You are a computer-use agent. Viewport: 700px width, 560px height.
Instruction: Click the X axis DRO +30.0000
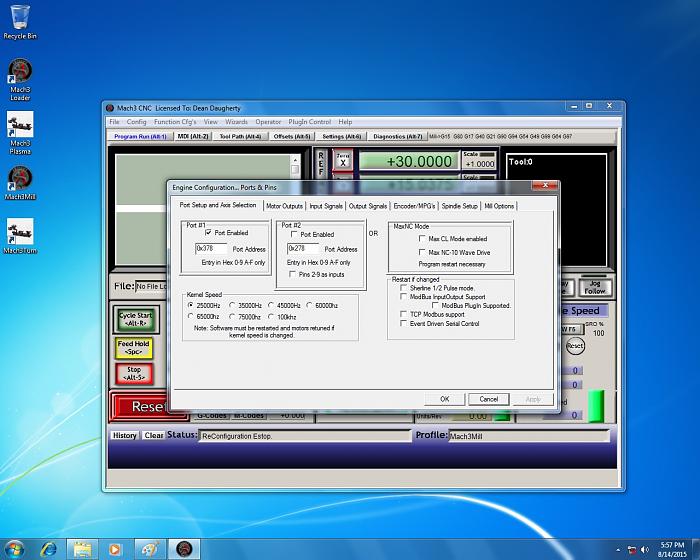point(409,161)
